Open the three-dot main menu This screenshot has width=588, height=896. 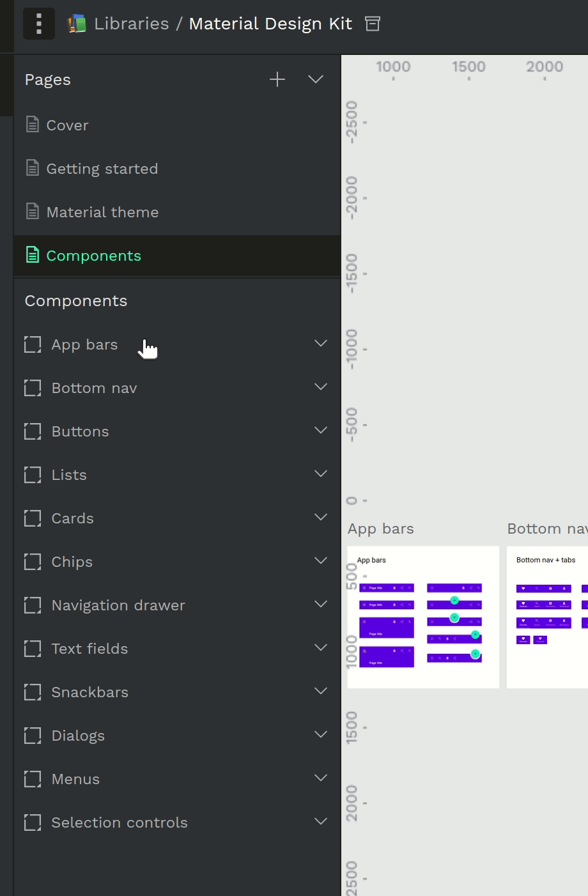click(39, 24)
